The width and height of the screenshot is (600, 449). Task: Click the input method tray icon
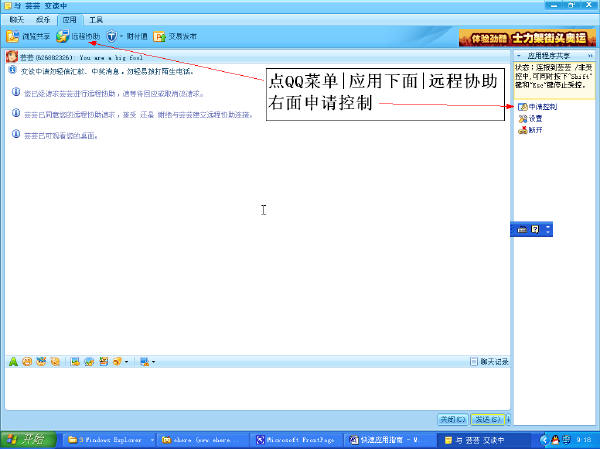coord(566,440)
